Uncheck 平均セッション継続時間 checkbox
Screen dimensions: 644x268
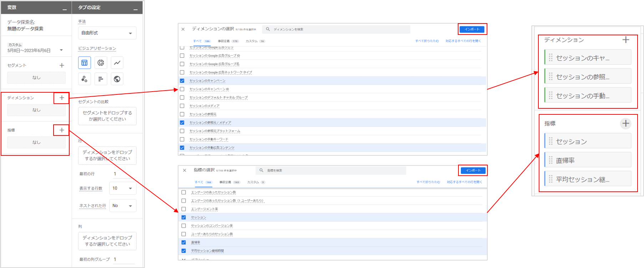(x=184, y=251)
